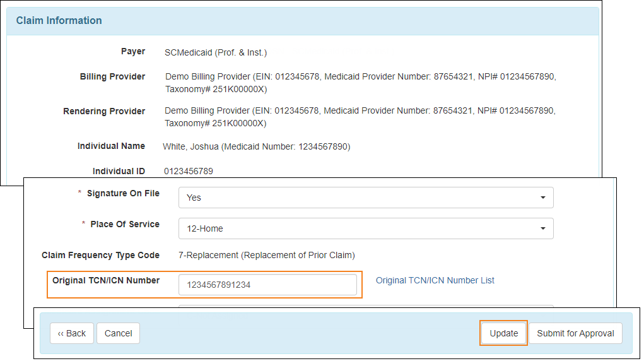
Task: Click the Rendering Provider details text
Action: (360, 117)
